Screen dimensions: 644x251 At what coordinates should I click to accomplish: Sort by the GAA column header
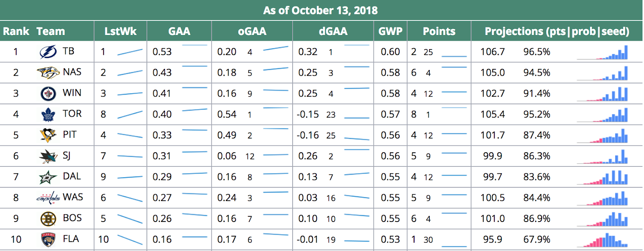(x=179, y=31)
